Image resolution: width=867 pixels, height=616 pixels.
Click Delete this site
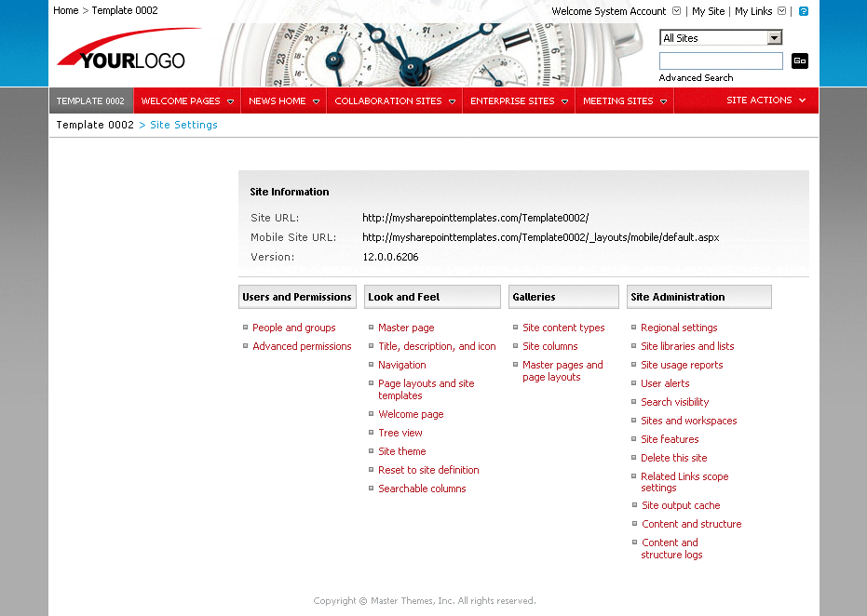[673, 458]
